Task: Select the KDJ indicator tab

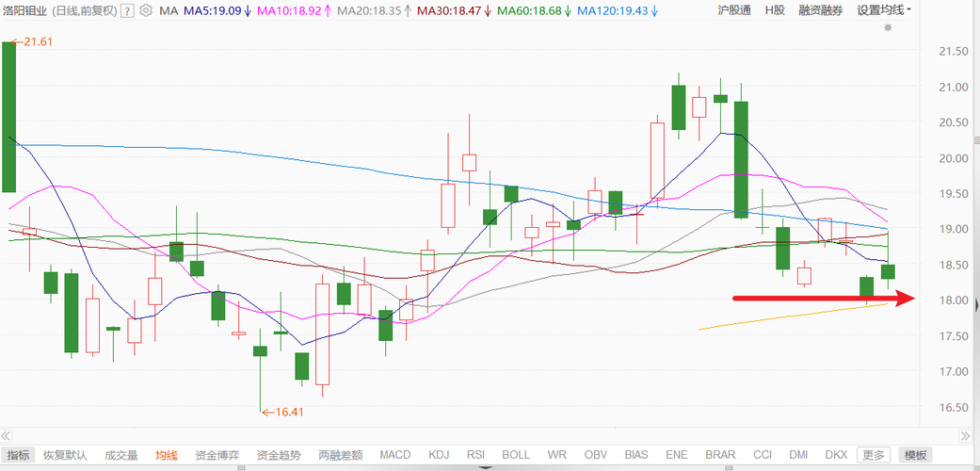Action: (x=440, y=455)
